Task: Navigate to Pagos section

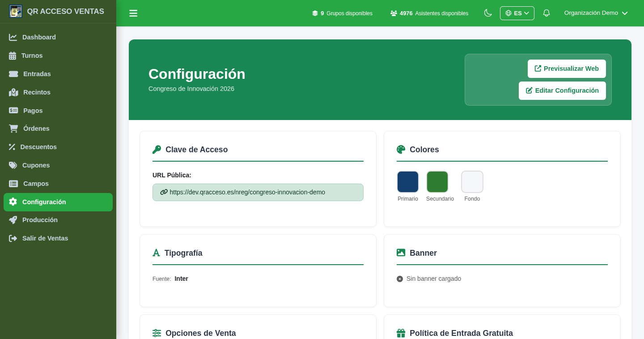Action: point(58,110)
